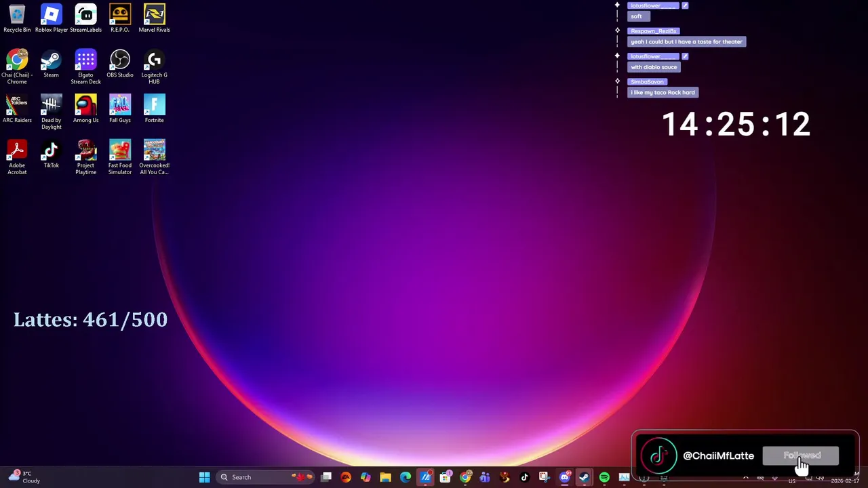Image resolution: width=868 pixels, height=488 pixels.
Task: Open Google Chrome from the taskbar
Action: tap(465, 477)
